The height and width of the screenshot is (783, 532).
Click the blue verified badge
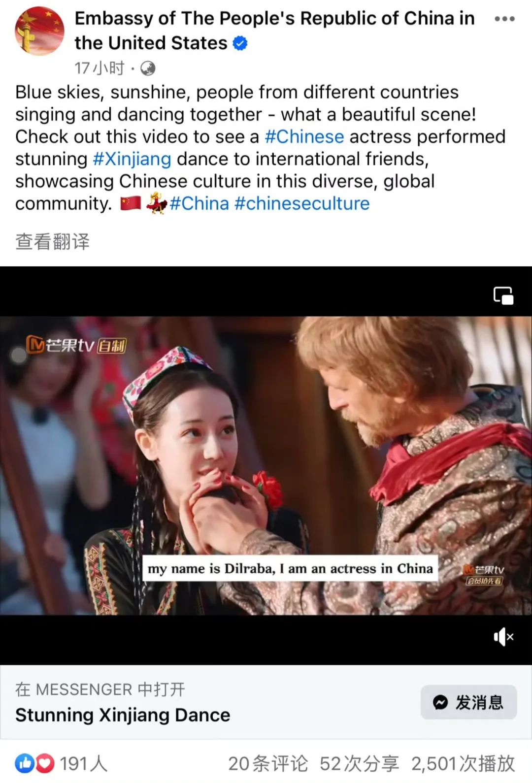(x=240, y=43)
